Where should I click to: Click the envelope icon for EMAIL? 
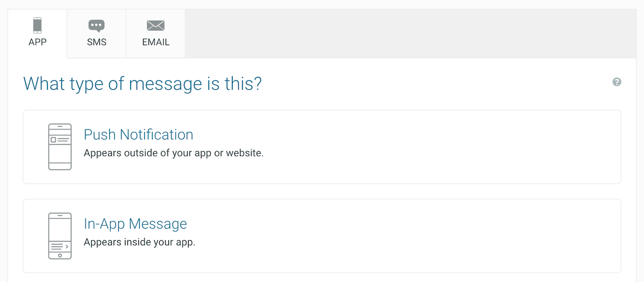click(x=155, y=26)
